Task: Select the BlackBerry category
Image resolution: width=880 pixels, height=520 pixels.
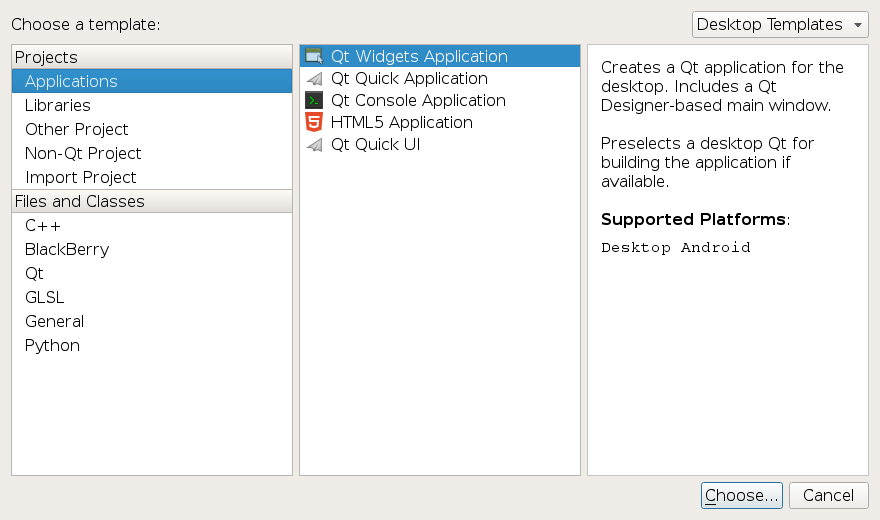Action: click(x=152, y=250)
